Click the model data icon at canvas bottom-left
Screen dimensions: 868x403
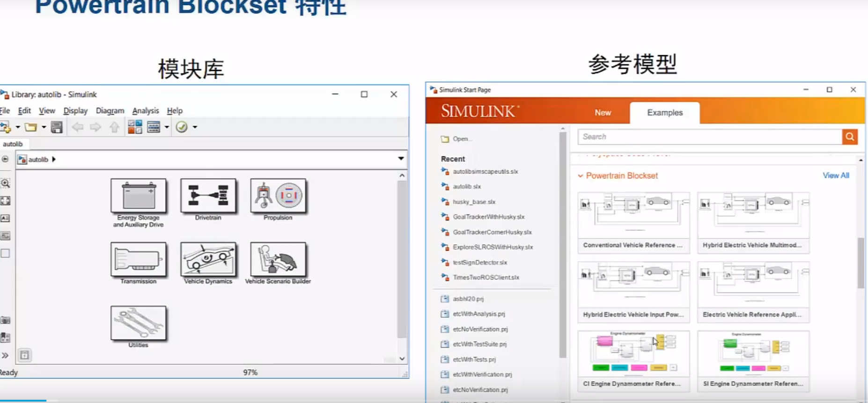pos(24,355)
